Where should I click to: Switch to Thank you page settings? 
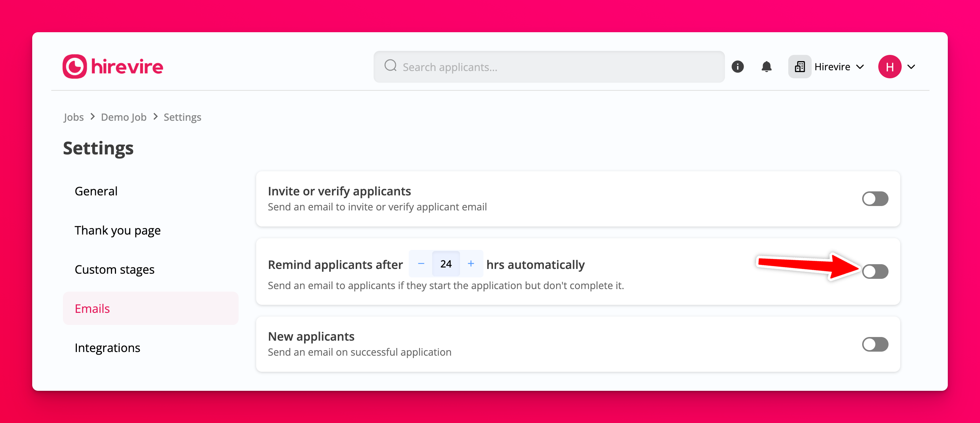pyautogui.click(x=117, y=230)
